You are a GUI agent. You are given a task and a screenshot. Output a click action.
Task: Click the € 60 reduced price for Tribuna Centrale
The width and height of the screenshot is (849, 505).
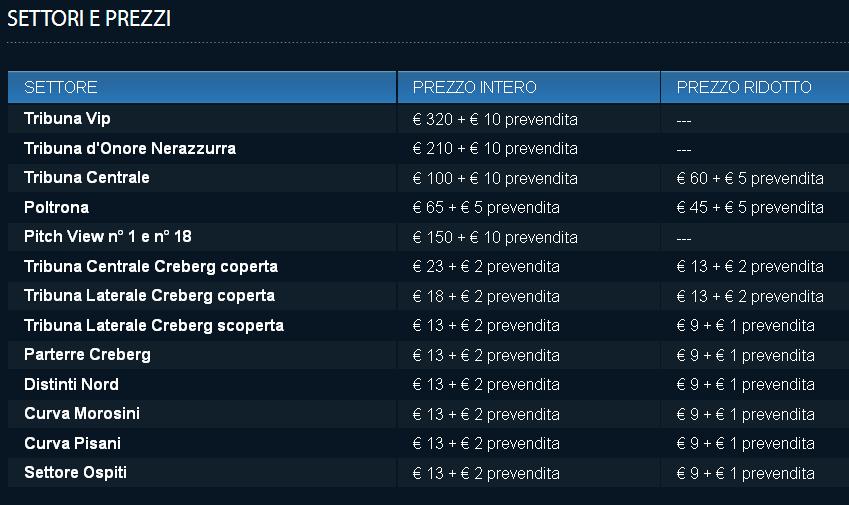750,179
